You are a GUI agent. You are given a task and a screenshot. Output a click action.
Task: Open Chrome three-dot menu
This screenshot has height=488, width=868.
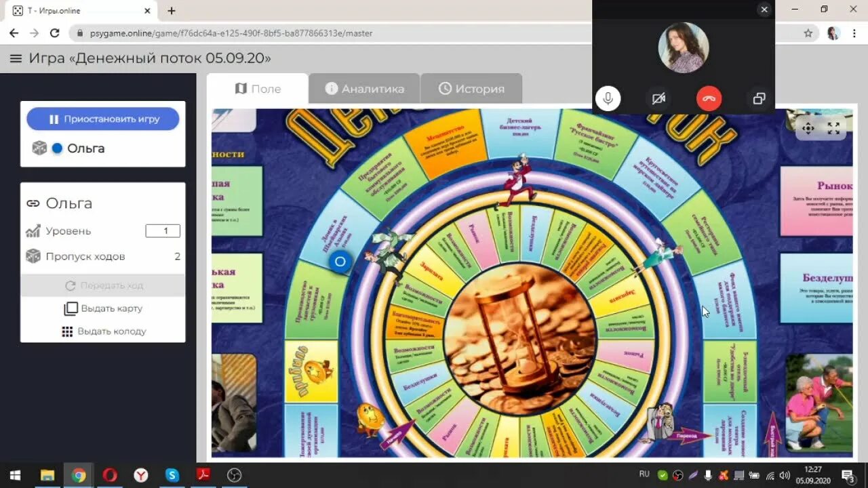pyautogui.click(x=854, y=33)
